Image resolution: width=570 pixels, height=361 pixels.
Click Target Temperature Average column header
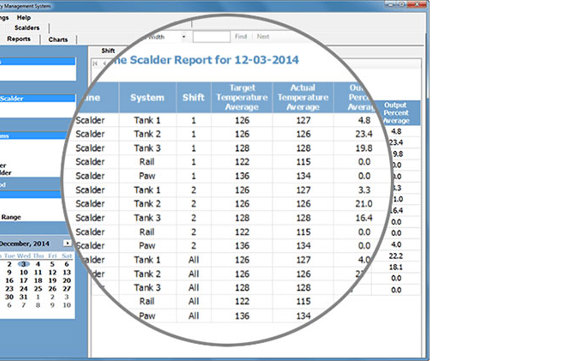pos(242,97)
